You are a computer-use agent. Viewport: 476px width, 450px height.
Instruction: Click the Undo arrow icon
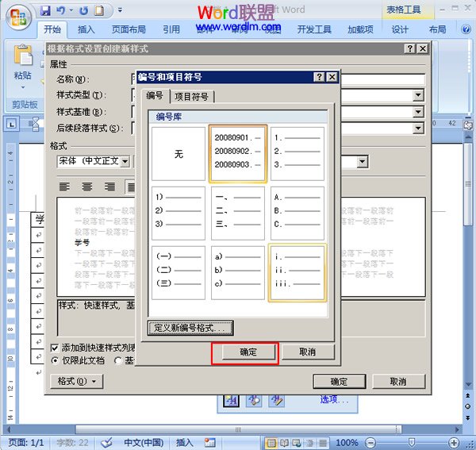(x=61, y=11)
